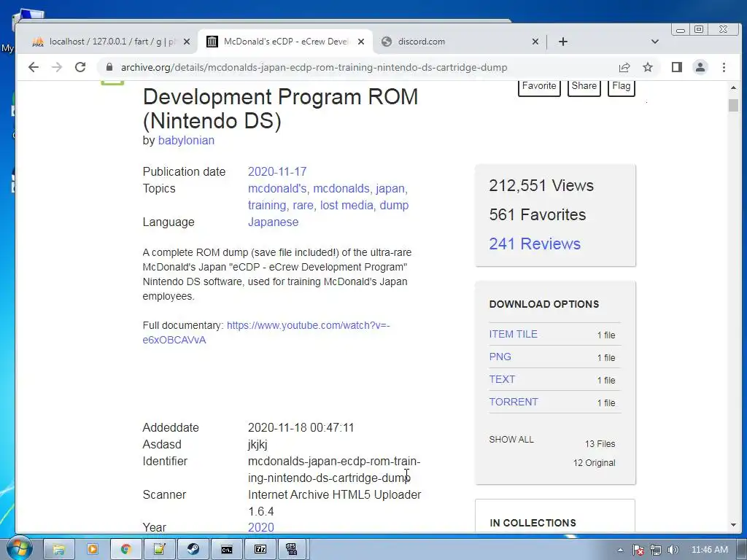The image size is (747, 560).
Task: Open the mcdonald's topic link
Action: [x=276, y=189]
